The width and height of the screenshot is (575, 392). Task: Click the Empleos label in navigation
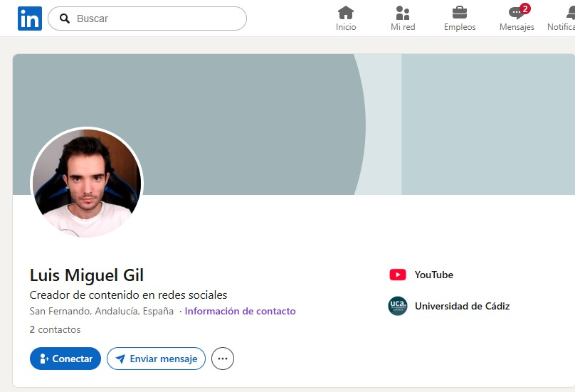pos(460,27)
